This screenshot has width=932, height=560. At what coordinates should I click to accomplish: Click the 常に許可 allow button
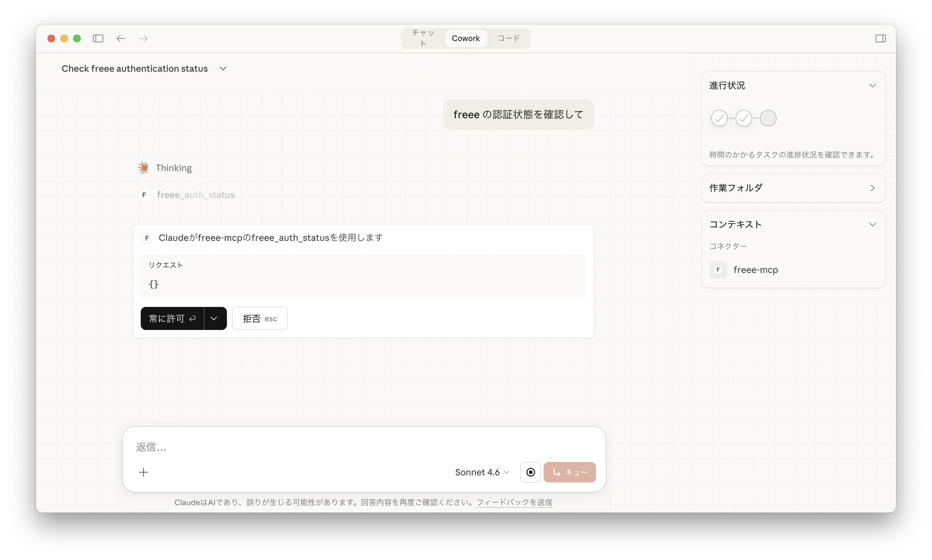[x=172, y=318]
